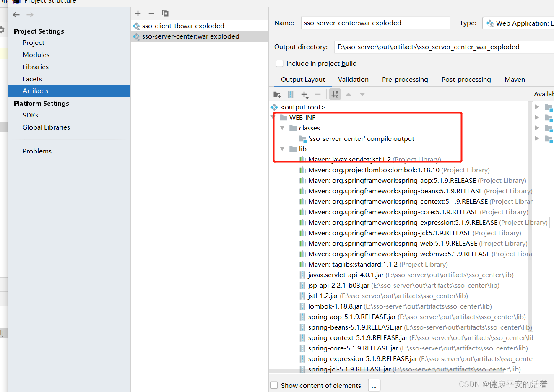Image resolution: width=554 pixels, height=392 pixels.
Task: Open Project under Project Settings
Action: click(x=34, y=42)
